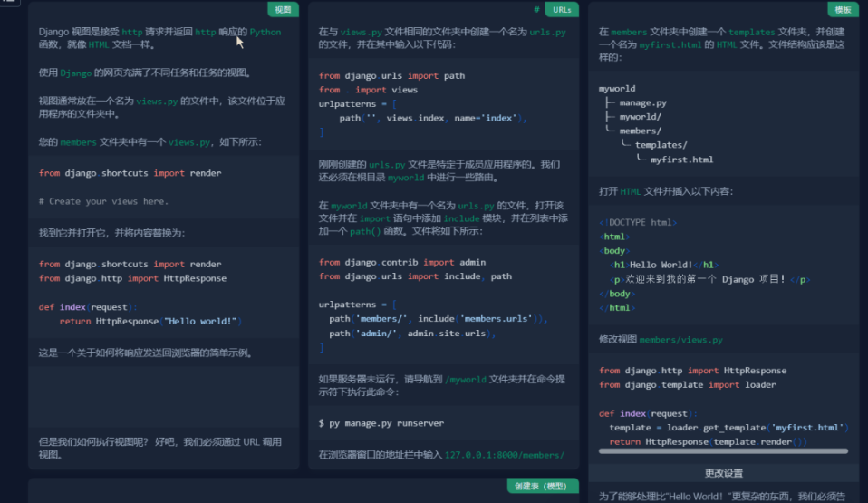Click the 使用 Django 的网页充满了 sentence
The height and width of the screenshot is (503, 868).
(145, 73)
